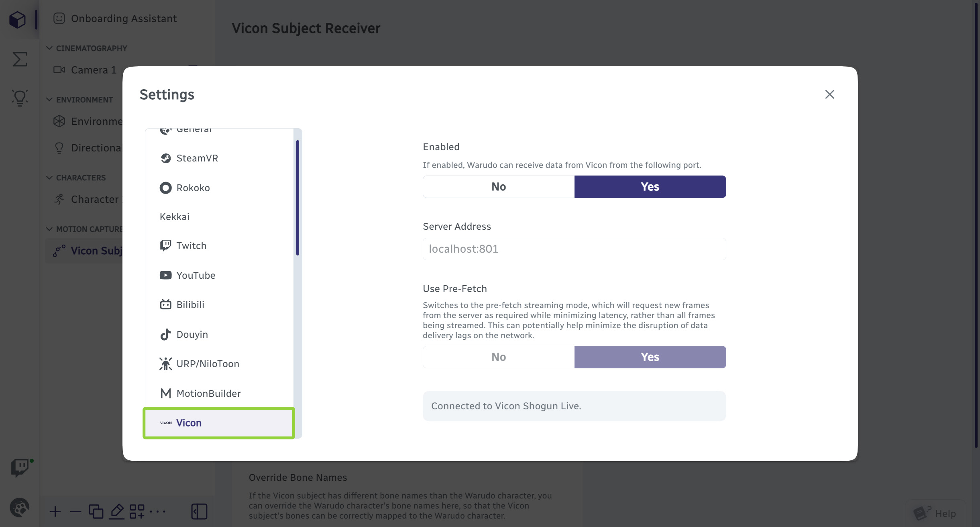Click the plus icon to add asset
The width and height of the screenshot is (980, 527).
pos(55,511)
